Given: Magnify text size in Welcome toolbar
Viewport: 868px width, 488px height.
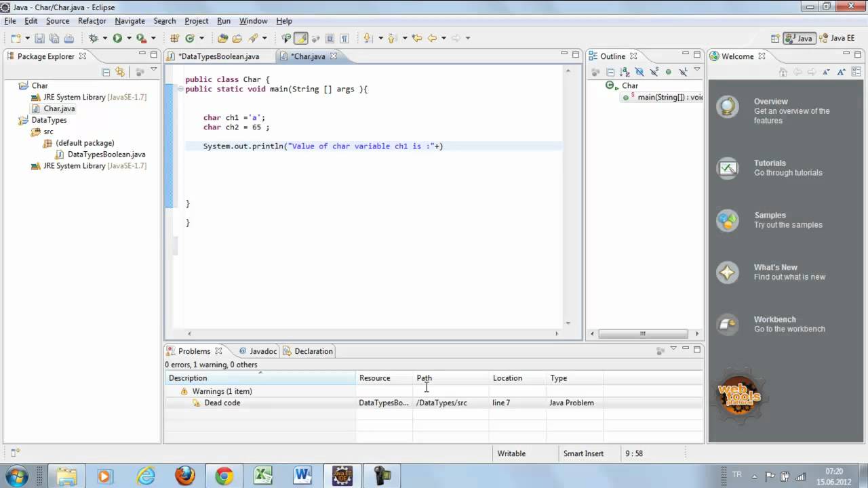Looking at the screenshot, I should tap(840, 73).
